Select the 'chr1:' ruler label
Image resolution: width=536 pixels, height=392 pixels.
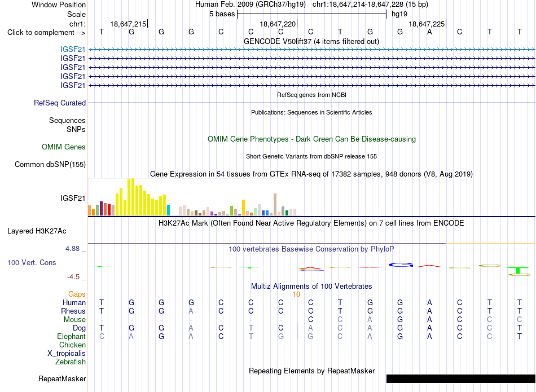coord(77,24)
